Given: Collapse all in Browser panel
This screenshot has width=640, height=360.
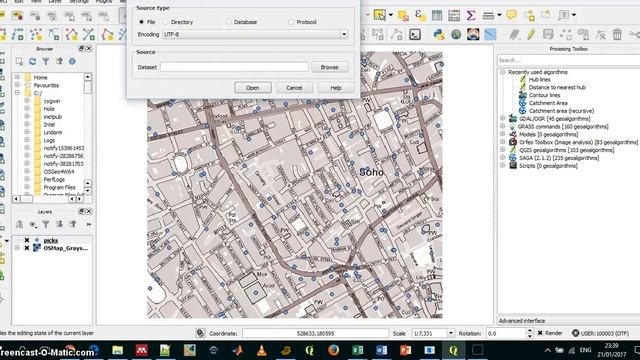Looking at the screenshot, I should pyautogui.click(x=59, y=61).
